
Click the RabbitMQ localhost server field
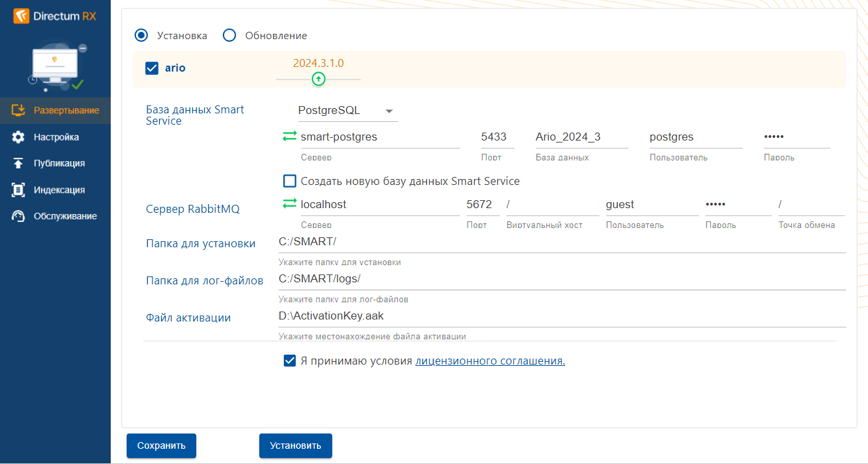[380, 205]
